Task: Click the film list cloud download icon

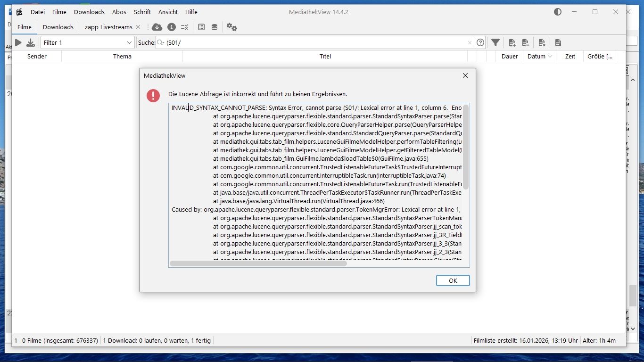Action: (x=157, y=27)
